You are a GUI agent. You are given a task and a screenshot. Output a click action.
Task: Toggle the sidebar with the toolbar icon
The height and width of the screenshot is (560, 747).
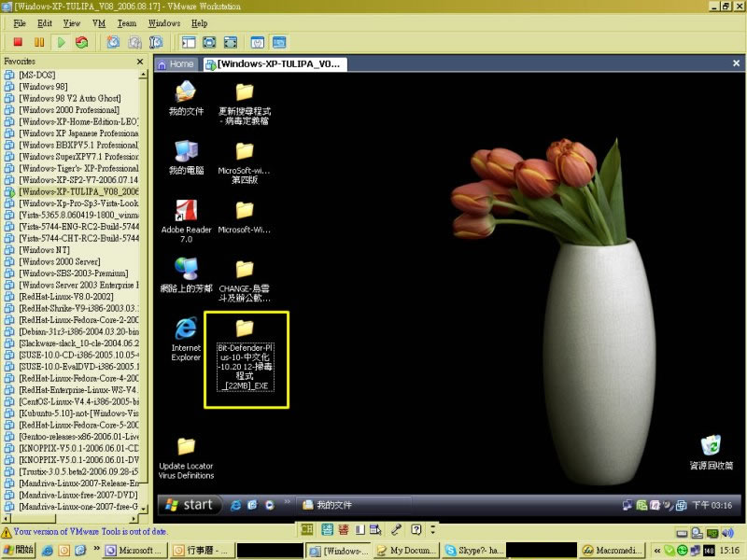[189, 42]
